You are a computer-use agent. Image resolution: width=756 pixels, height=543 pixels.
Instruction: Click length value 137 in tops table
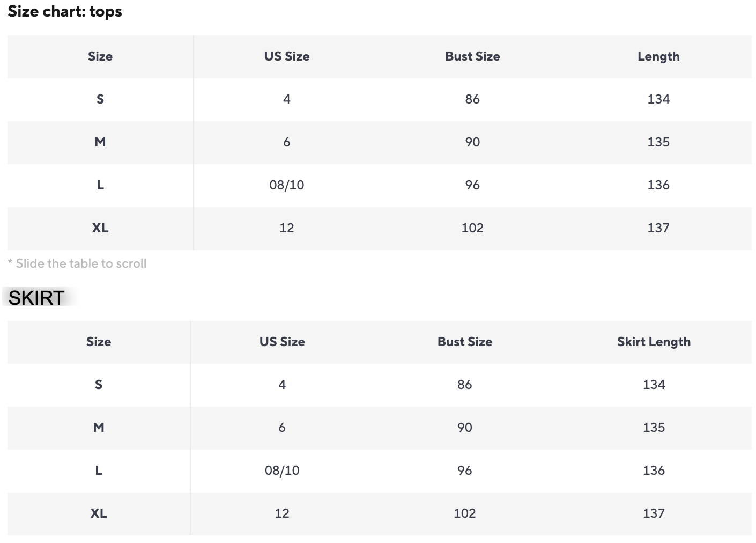point(658,228)
